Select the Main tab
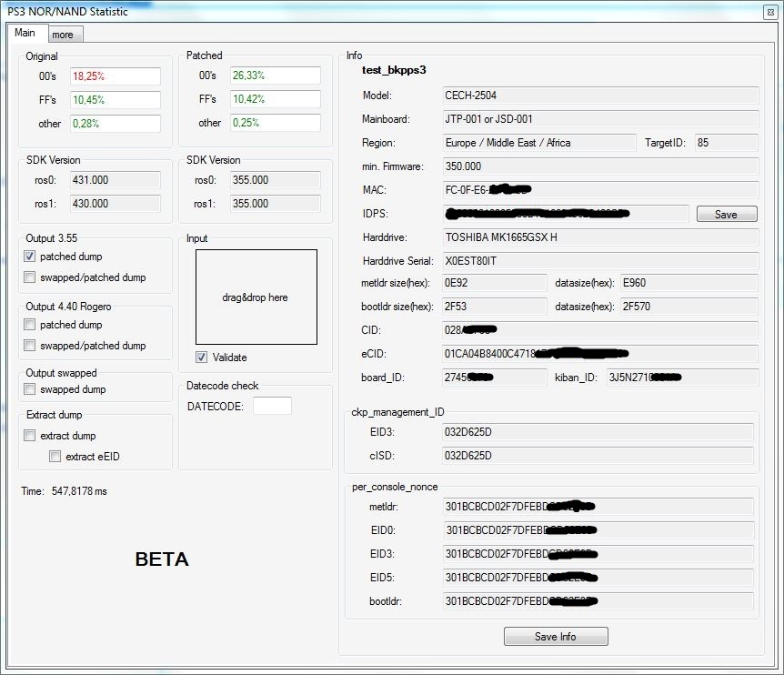Image resolution: width=784 pixels, height=675 pixels. (25, 33)
